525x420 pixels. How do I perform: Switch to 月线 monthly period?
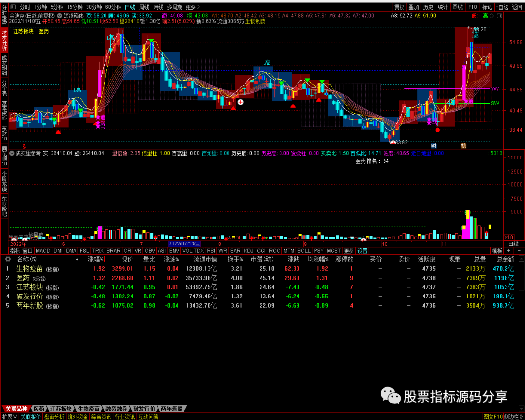click(158, 7)
